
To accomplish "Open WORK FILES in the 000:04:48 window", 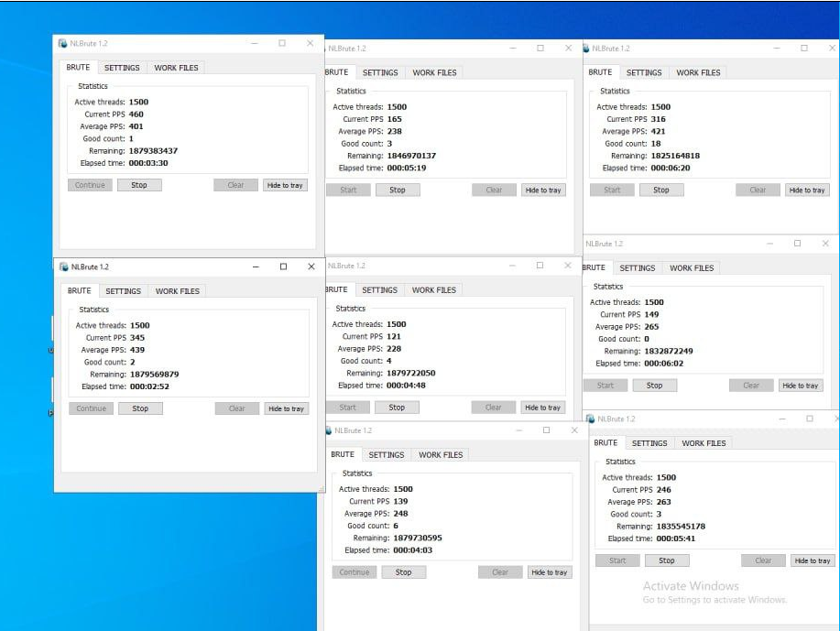I will point(434,290).
